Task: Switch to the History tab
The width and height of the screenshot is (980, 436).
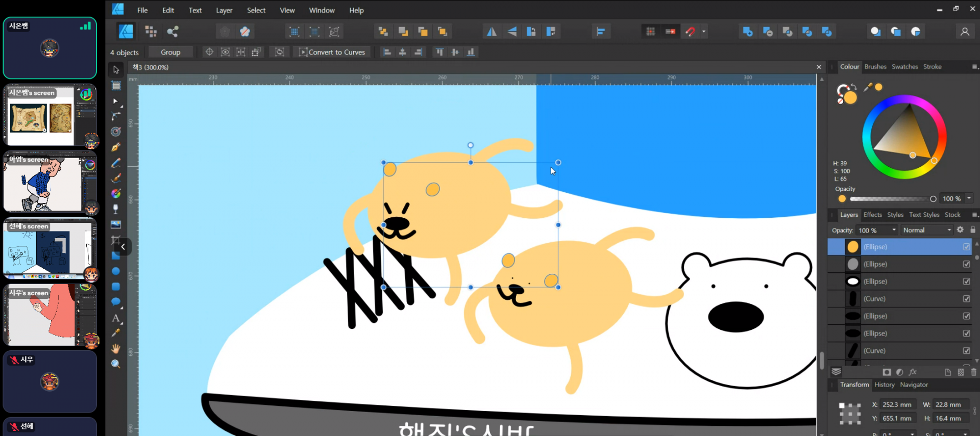Action: pos(884,385)
